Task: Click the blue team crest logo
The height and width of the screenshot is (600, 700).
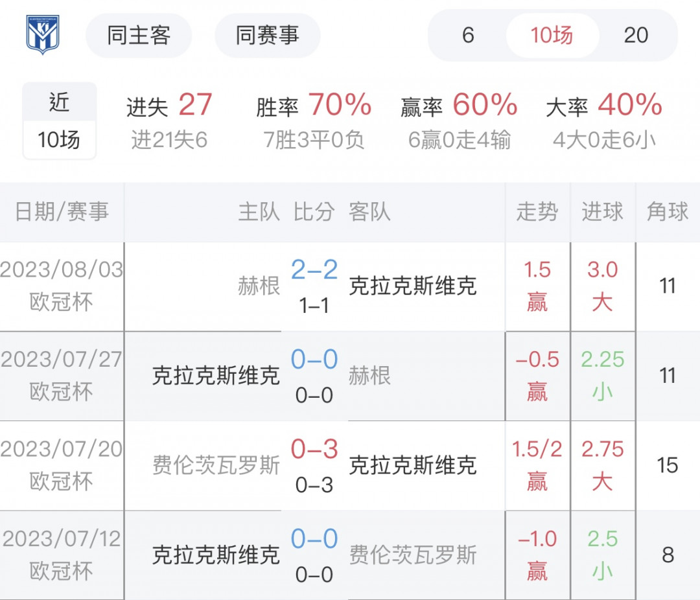Action: point(43,35)
